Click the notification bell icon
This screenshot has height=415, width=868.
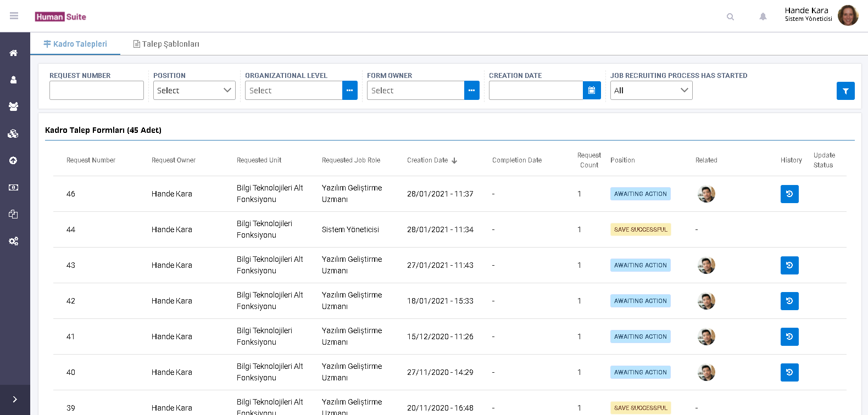763,16
